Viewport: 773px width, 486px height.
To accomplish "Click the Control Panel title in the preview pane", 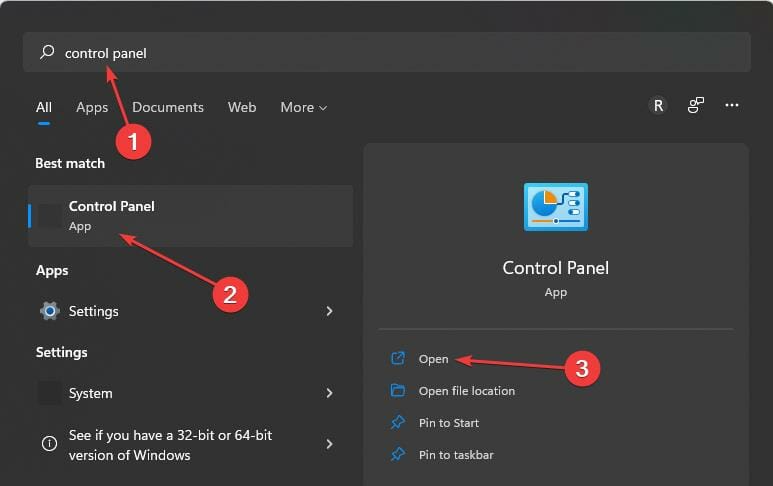I will point(556,268).
